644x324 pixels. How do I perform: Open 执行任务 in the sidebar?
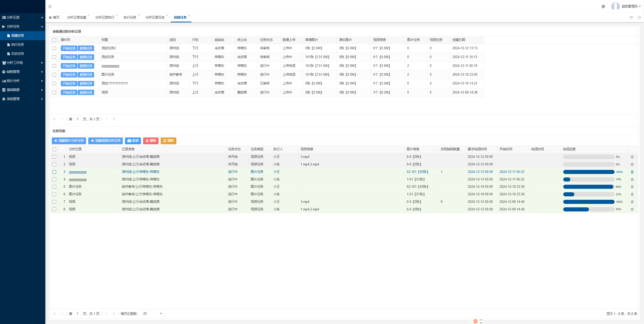(23, 44)
